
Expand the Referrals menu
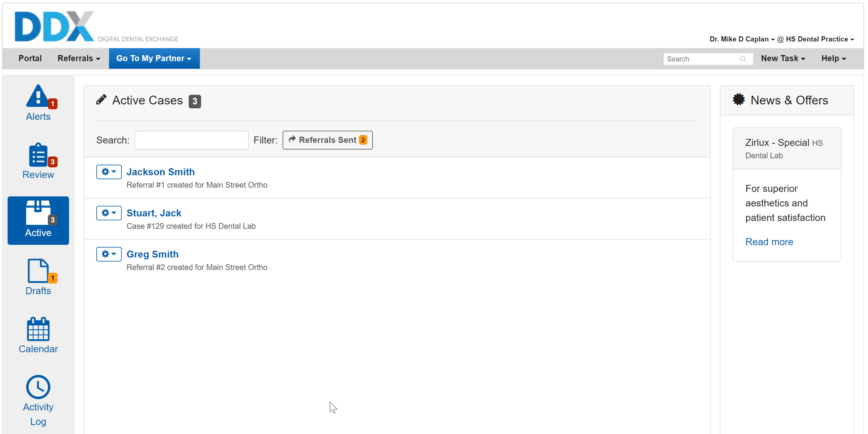[79, 58]
